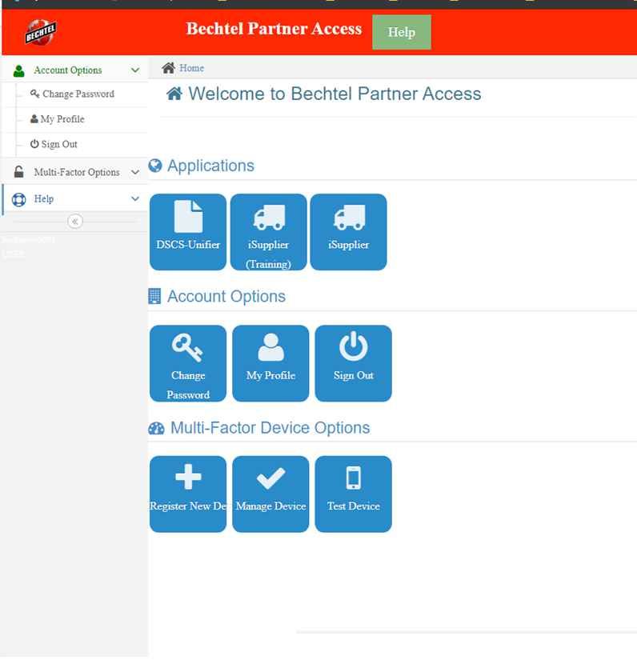Open the DSCS-Unifier application tile
This screenshot has width=637, height=672.
[x=188, y=232]
